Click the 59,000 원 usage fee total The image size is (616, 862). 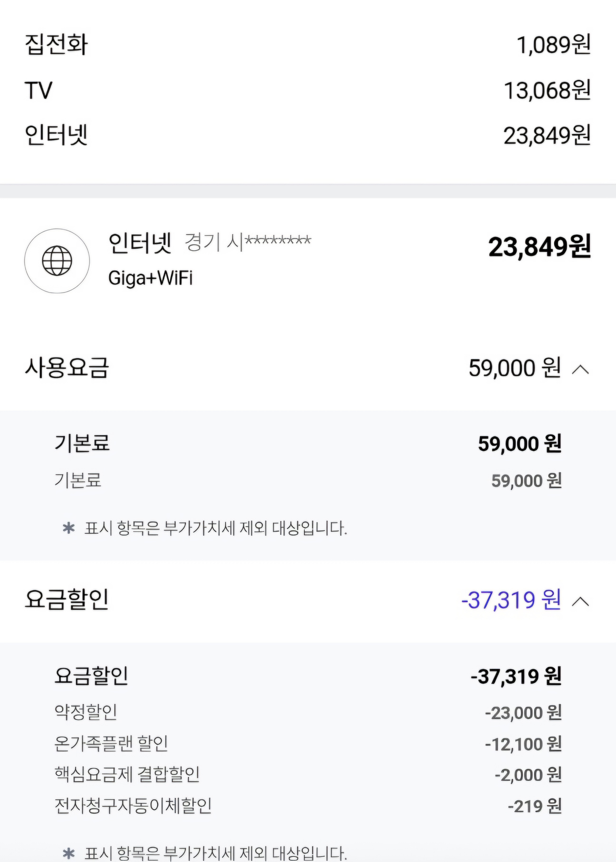[515, 368]
